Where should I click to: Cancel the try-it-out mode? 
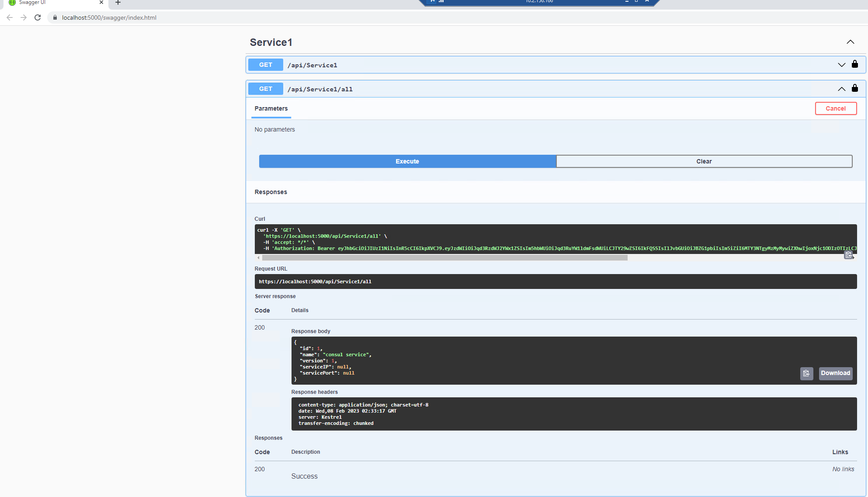[x=836, y=108]
